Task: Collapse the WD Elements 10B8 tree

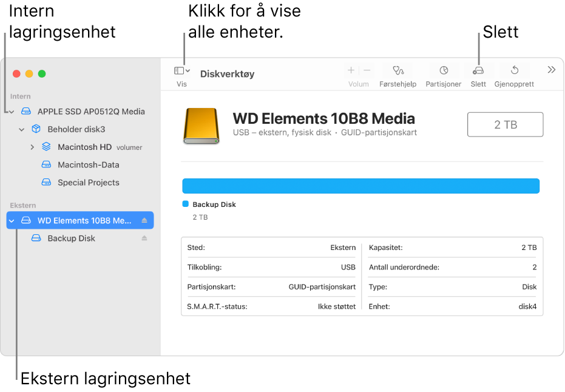Action: tap(12, 220)
